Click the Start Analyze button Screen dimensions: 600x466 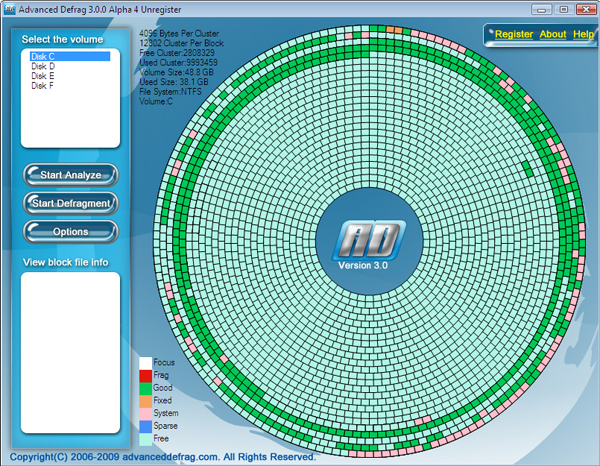71,175
